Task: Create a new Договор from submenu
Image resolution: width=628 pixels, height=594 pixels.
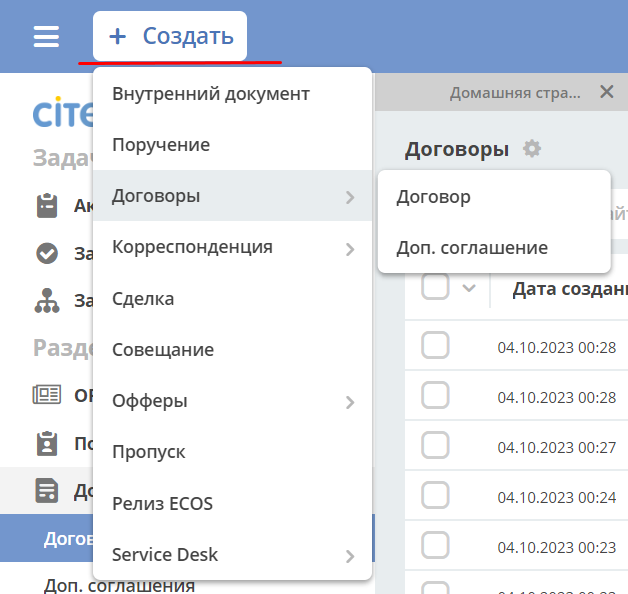Action: (x=494, y=197)
